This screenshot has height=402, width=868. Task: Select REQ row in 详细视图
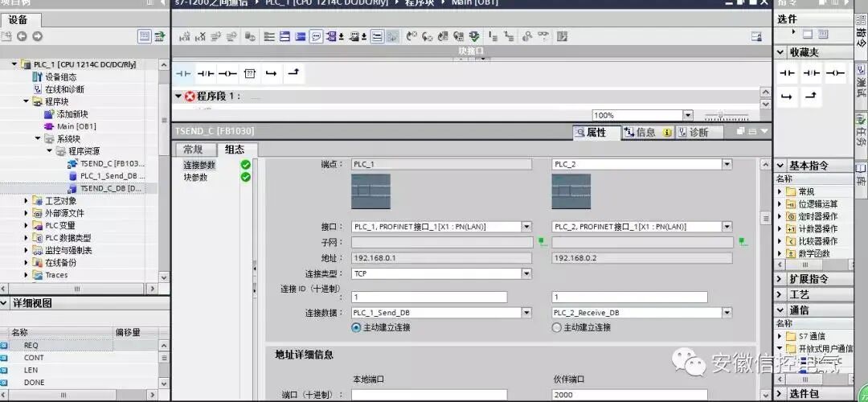click(x=79, y=345)
